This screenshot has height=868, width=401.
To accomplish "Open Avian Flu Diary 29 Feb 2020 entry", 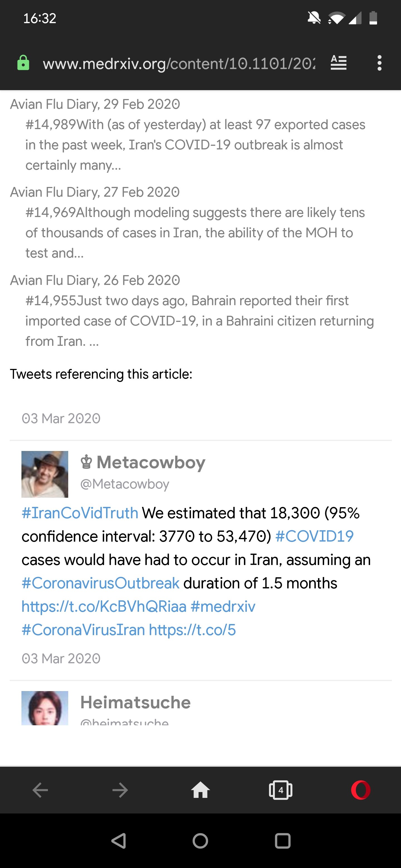I will coord(95,104).
